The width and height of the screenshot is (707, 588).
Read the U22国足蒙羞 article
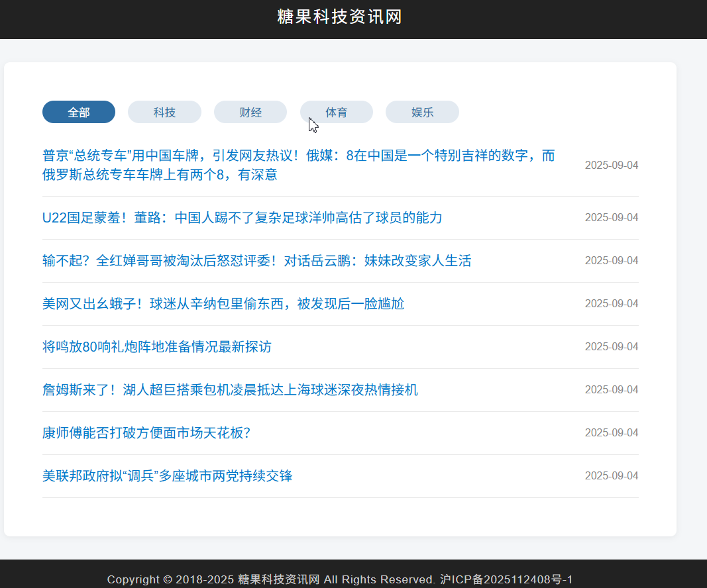[x=242, y=218]
